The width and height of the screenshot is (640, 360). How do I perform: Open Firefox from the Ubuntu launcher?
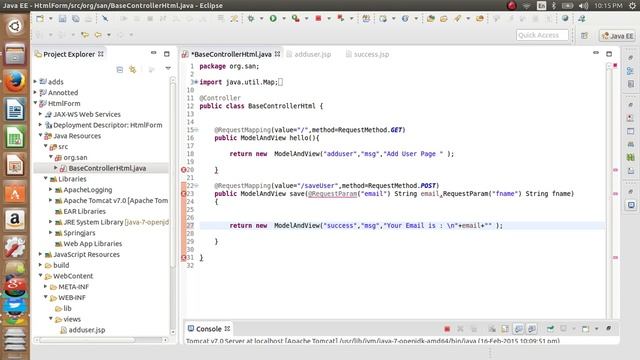coord(15,81)
